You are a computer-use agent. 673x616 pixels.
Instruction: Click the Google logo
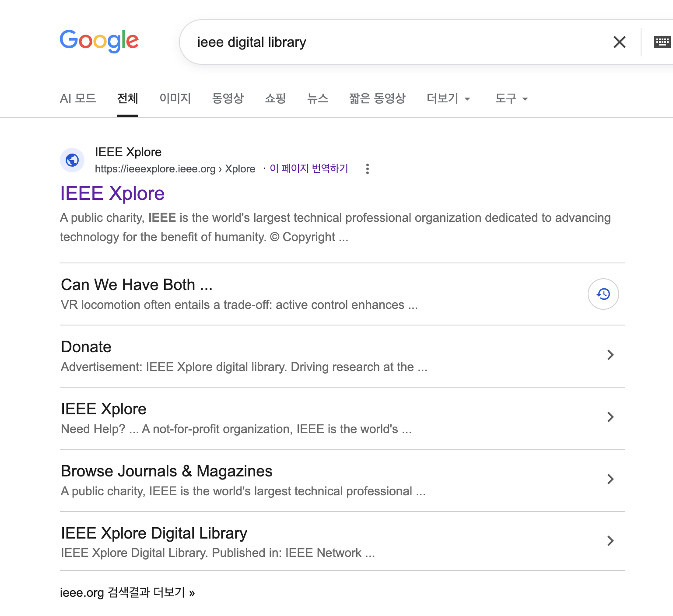[x=99, y=41]
